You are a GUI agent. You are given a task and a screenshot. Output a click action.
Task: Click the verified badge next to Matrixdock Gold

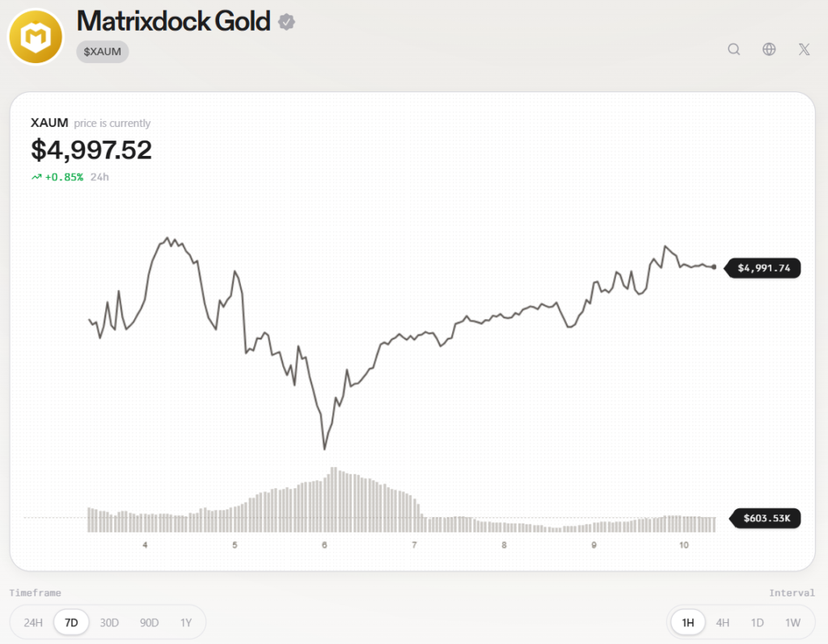[287, 23]
